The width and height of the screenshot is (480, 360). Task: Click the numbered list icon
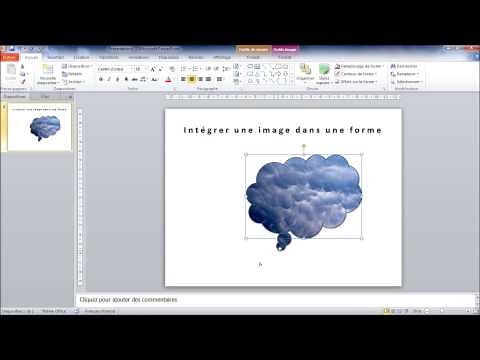click(x=196, y=69)
